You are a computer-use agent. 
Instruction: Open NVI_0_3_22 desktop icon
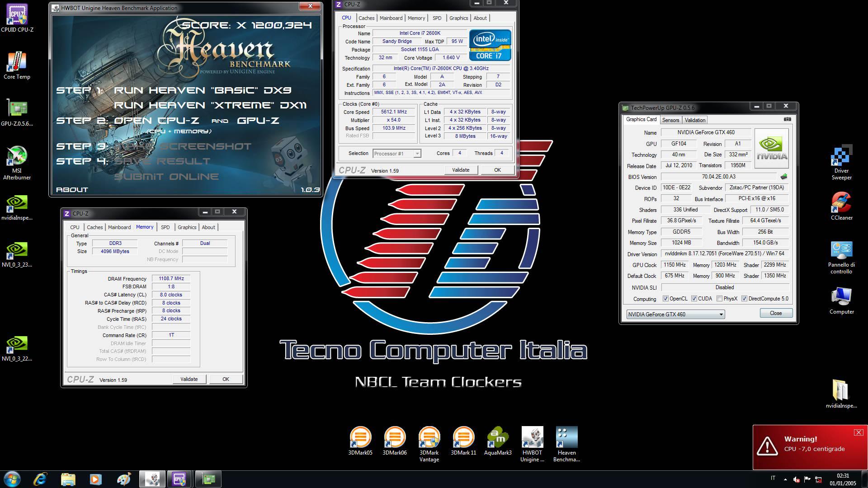(17, 347)
